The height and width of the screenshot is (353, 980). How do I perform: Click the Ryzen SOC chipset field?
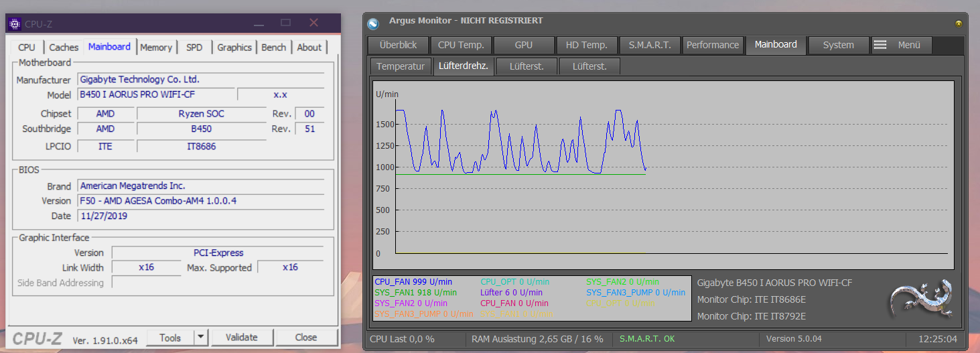[x=201, y=113]
